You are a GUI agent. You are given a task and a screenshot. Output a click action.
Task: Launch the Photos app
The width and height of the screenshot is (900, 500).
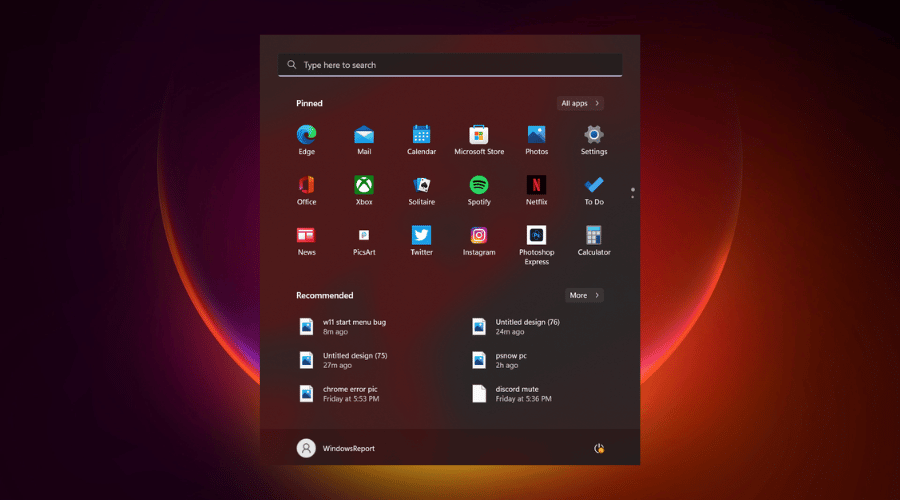(x=536, y=140)
